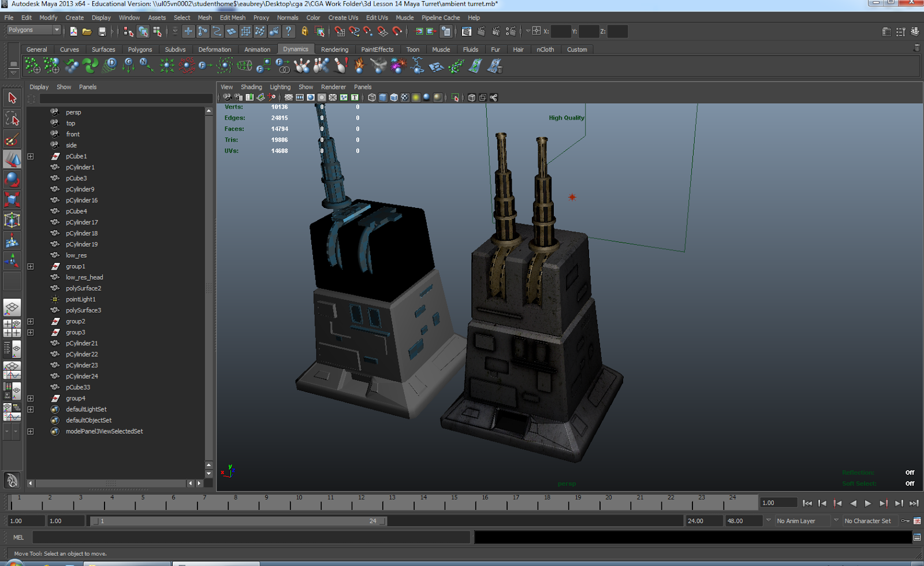Expand the pCube1 node in Outliner
The width and height of the screenshot is (924, 566).
[31, 157]
